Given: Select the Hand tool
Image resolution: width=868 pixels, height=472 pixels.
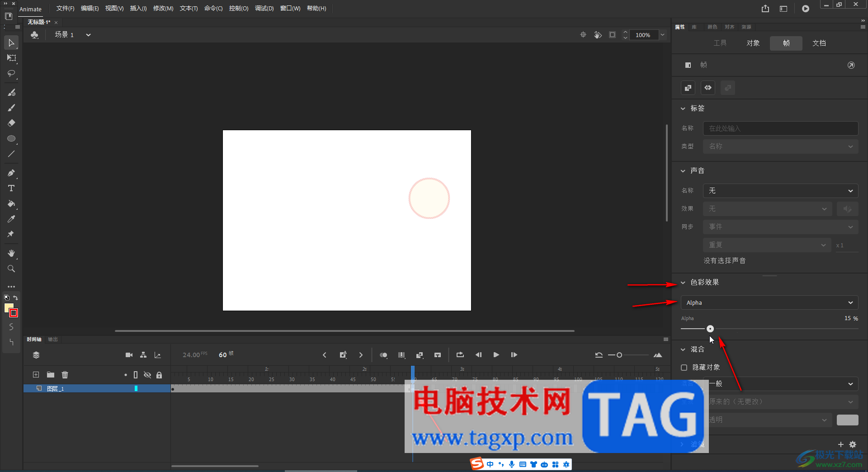Looking at the screenshot, I should tap(11, 253).
